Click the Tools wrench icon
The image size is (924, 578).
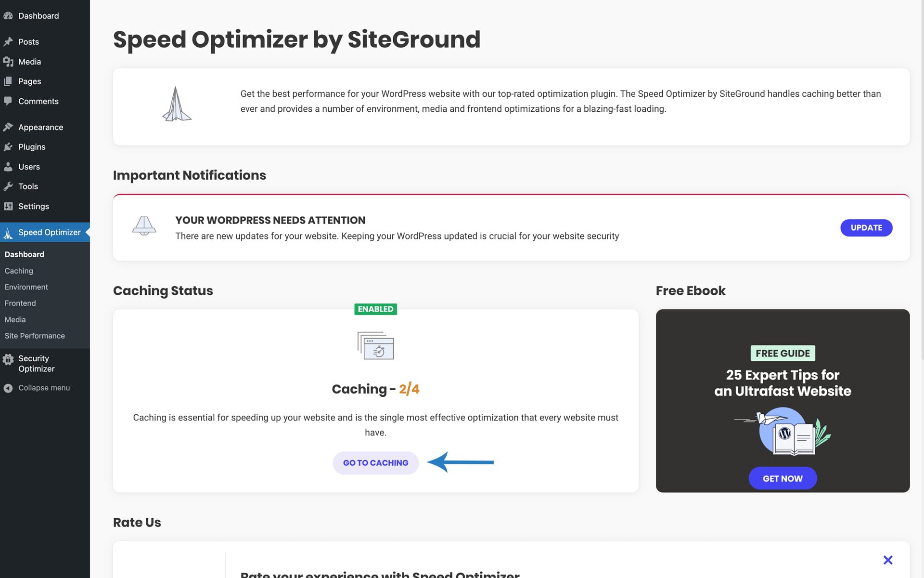[x=8, y=186]
